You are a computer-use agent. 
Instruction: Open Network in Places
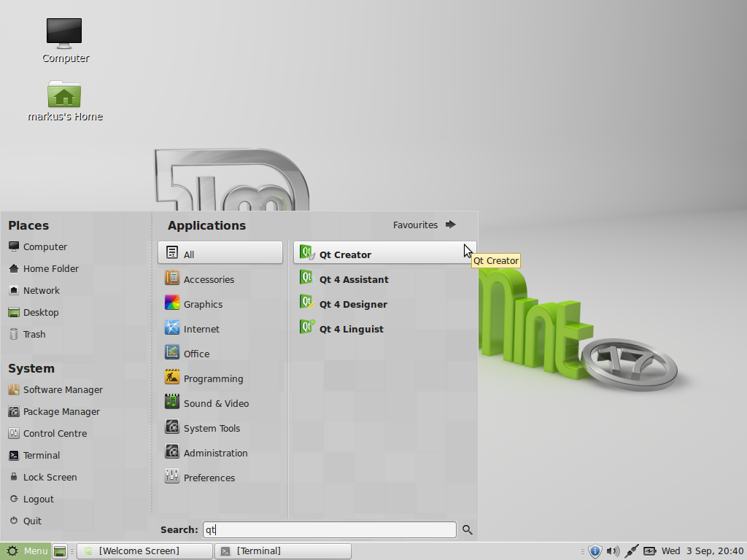(x=34, y=290)
